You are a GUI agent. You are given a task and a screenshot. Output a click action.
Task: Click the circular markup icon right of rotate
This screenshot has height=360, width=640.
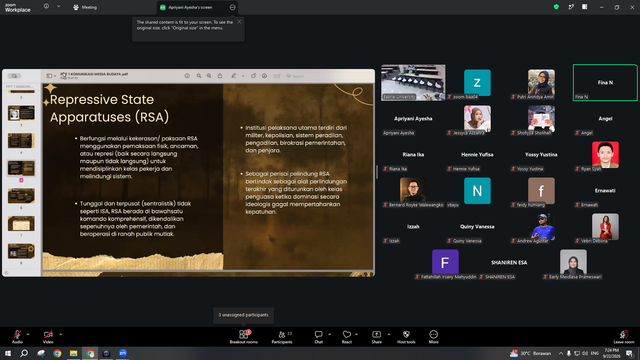click(x=264, y=76)
